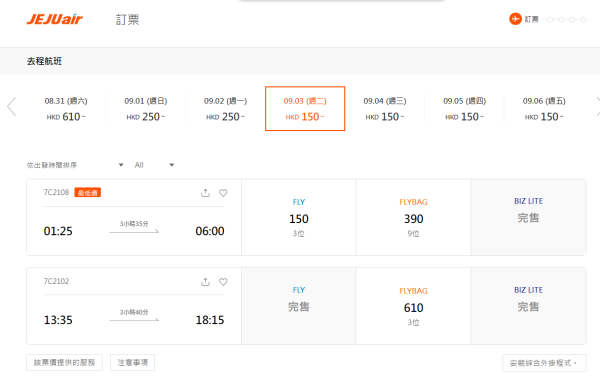Open the All filter dropdown
The width and height of the screenshot is (600, 382).
pos(154,165)
